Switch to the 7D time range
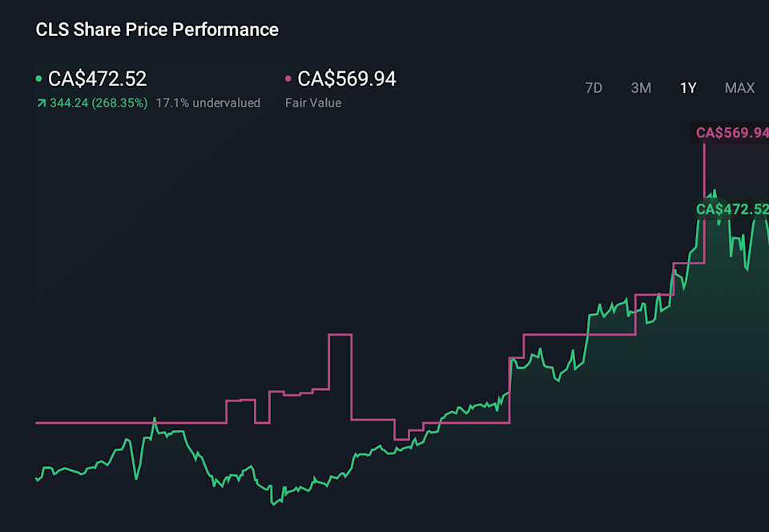769x532 pixels. pyautogui.click(x=594, y=88)
